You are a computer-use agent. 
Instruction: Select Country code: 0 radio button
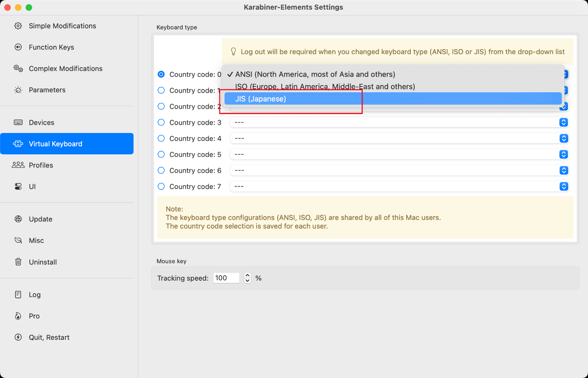[x=161, y=74]
